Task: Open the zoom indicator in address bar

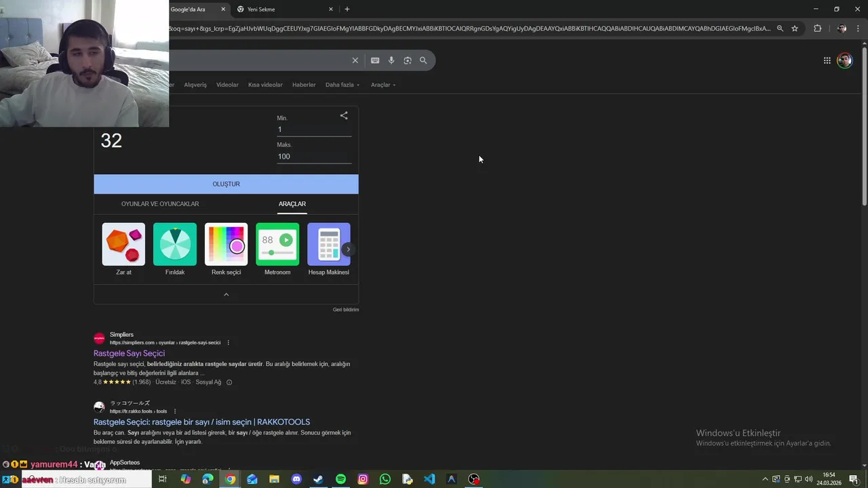Action: [780, 28]
